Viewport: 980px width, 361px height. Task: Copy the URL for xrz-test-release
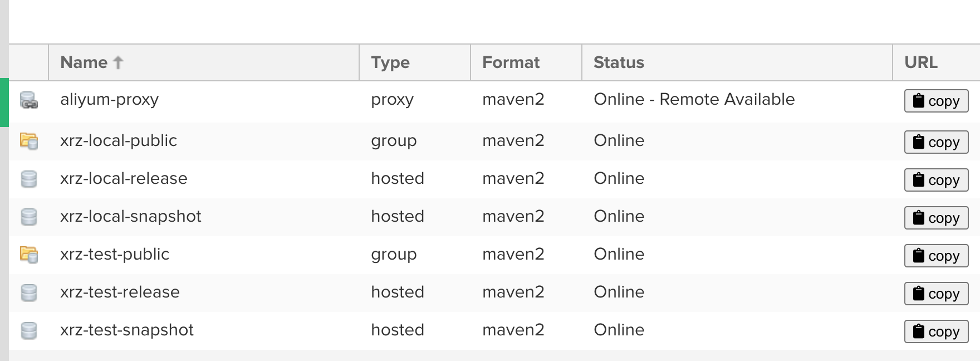point(936,294)
